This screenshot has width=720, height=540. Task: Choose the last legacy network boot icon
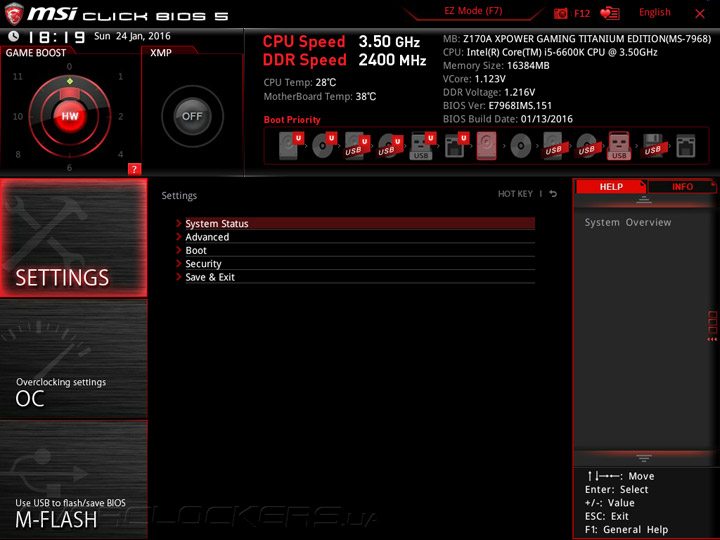click(686, 146)
